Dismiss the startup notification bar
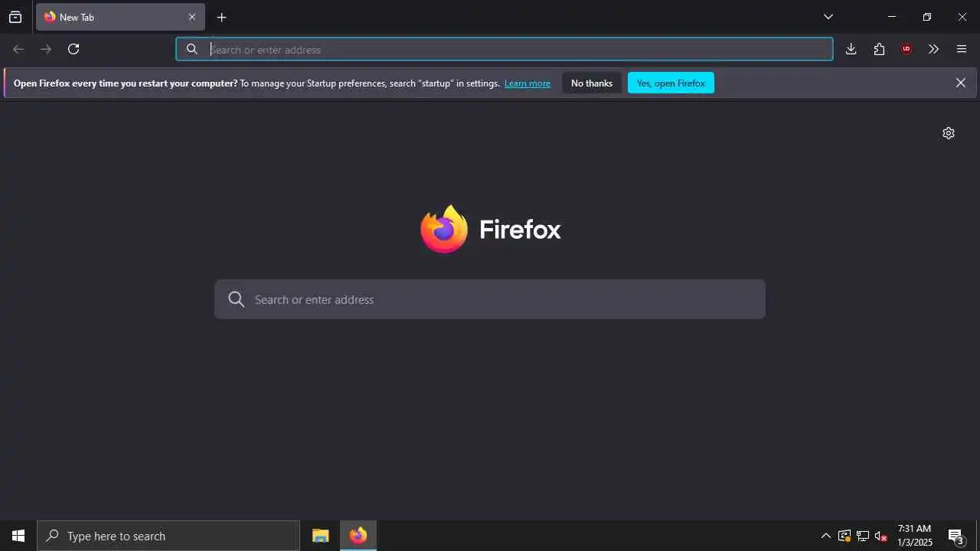 960,83
